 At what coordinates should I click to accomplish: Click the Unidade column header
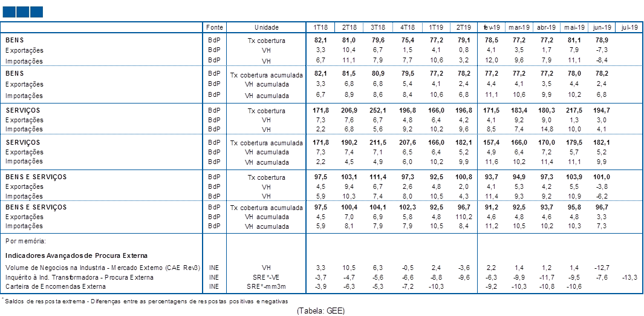tap(266, 27)
